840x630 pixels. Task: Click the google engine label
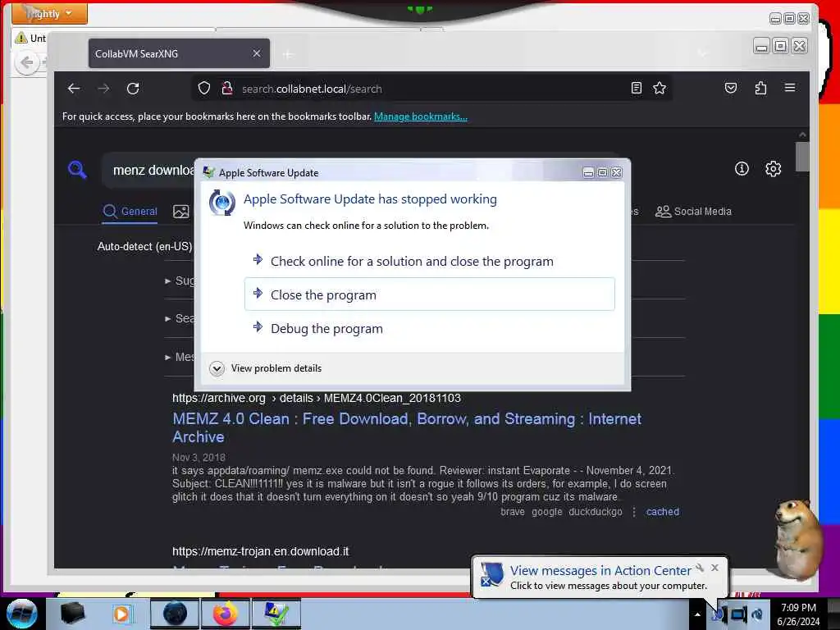point(546,512)
